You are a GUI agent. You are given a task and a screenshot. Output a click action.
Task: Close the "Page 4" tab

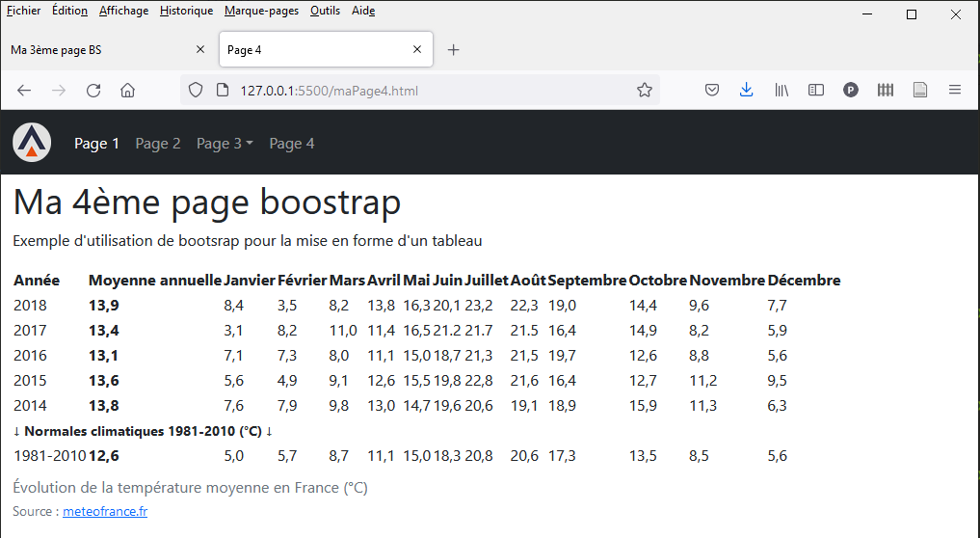point(417,50)
